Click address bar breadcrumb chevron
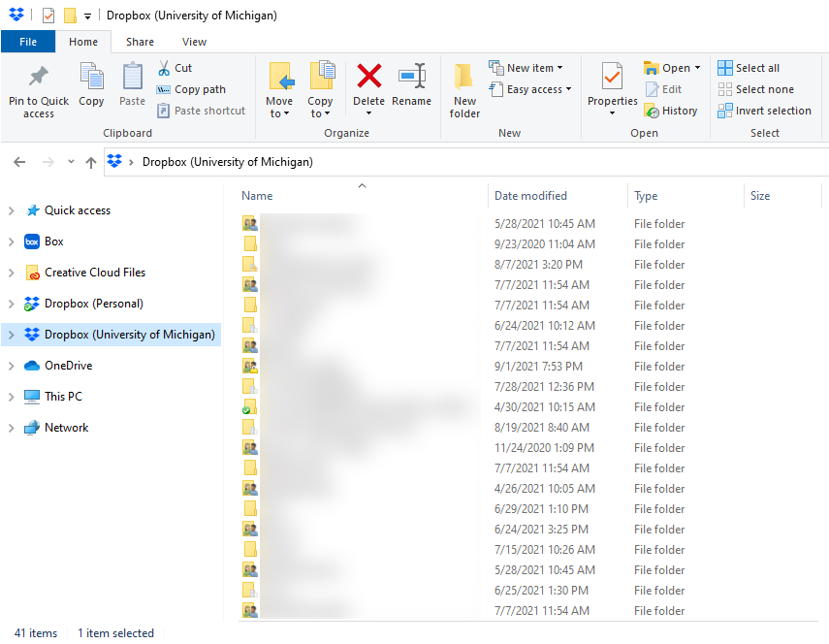The height and width of the screenshot is (644, 829). [131, 162]
